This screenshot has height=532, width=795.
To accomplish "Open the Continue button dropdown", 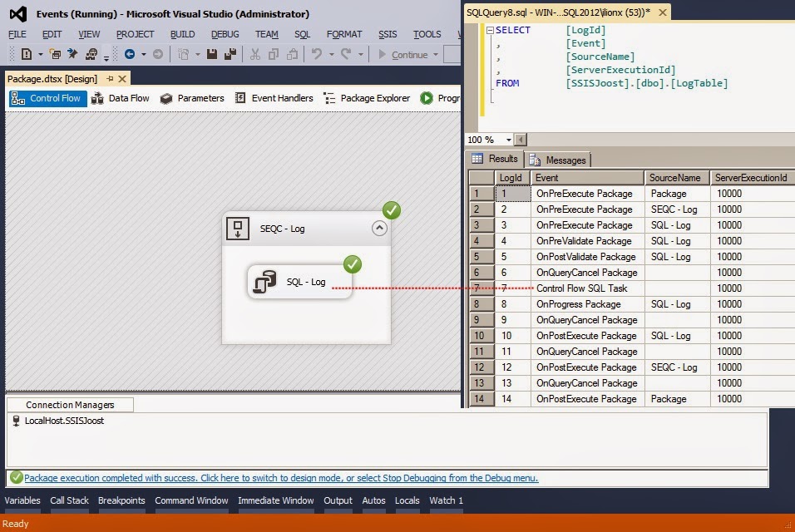I will pyautogui.click(x=436, y=54).
